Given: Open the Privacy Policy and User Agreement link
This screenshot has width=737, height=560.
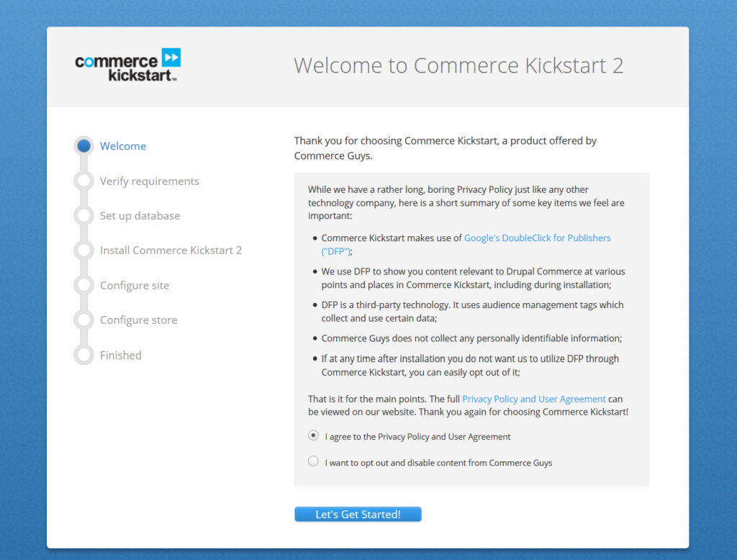Looking at the screenshot, I should [534, 399].
